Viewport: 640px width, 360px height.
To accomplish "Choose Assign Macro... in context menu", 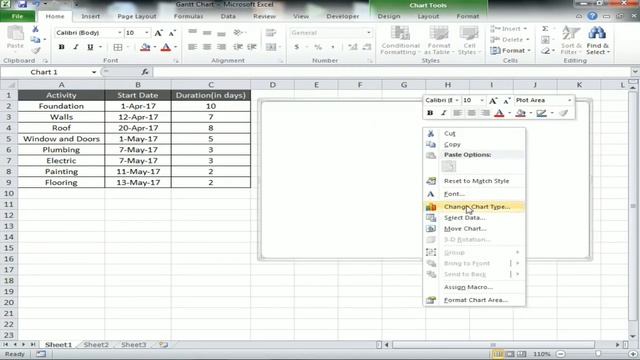I will (474, 287).
